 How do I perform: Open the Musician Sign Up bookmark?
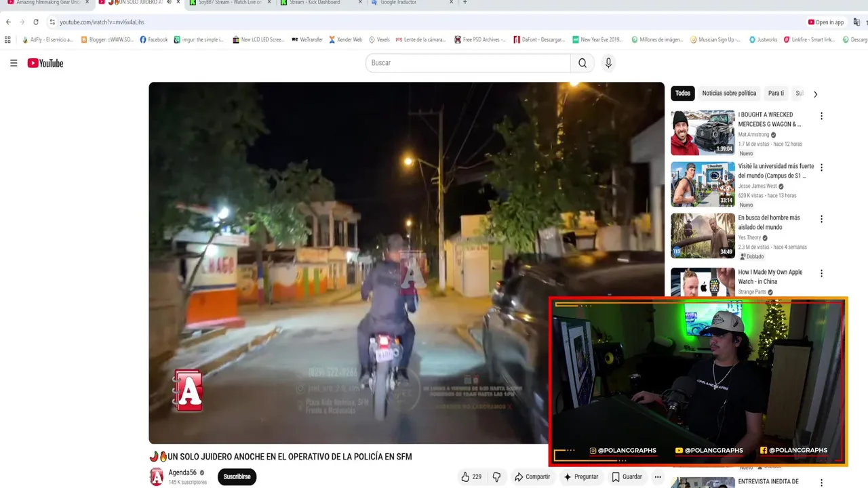click(716, 40)
